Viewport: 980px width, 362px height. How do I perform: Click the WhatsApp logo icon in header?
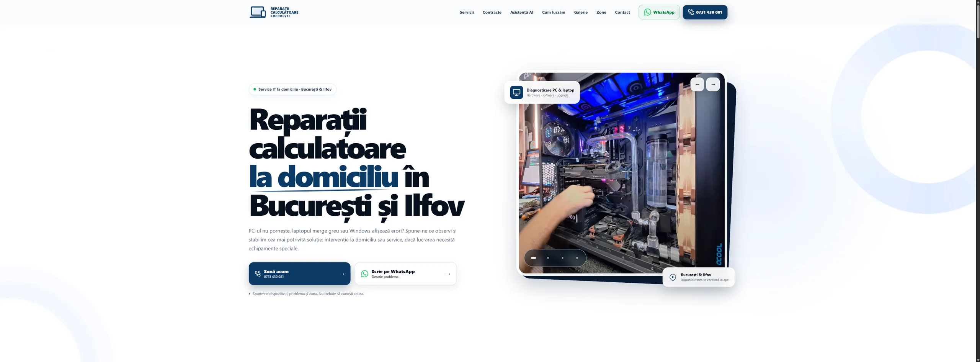coord(647,12)
